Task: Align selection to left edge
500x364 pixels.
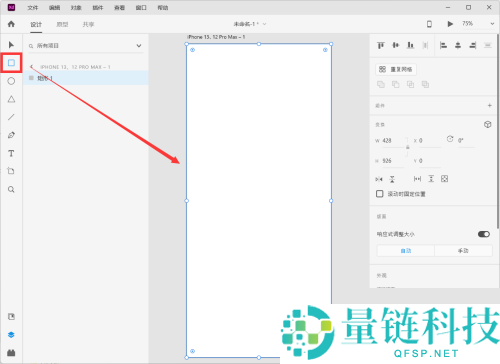Action: click(x=443, y=45)
